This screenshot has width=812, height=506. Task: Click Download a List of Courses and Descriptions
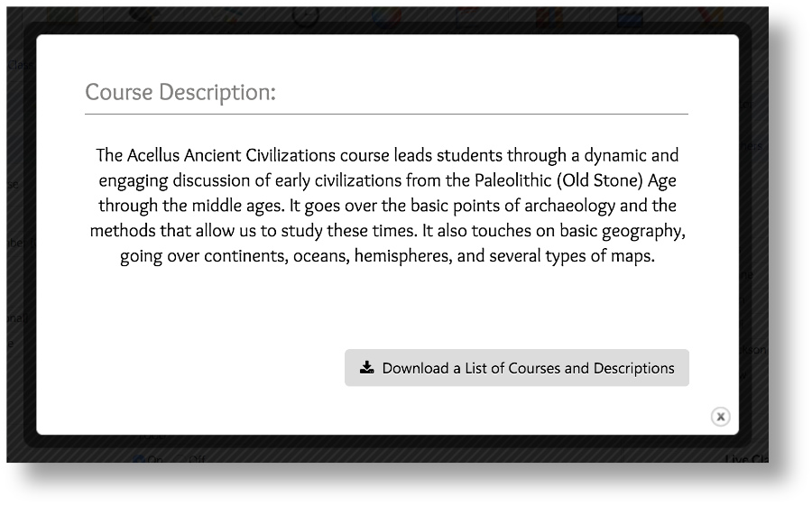516,368
